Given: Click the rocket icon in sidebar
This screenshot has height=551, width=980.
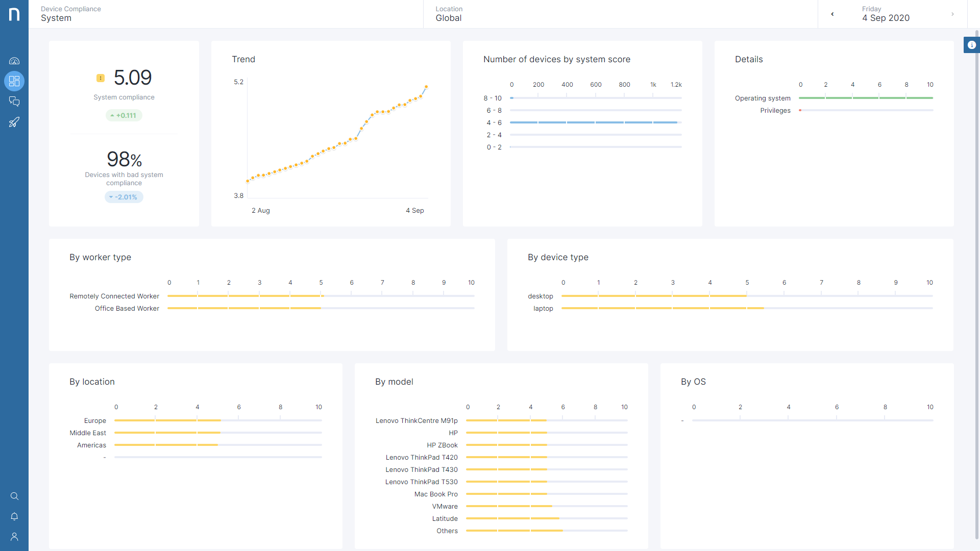Looking at the screenshot, I should tap(14, 122).
